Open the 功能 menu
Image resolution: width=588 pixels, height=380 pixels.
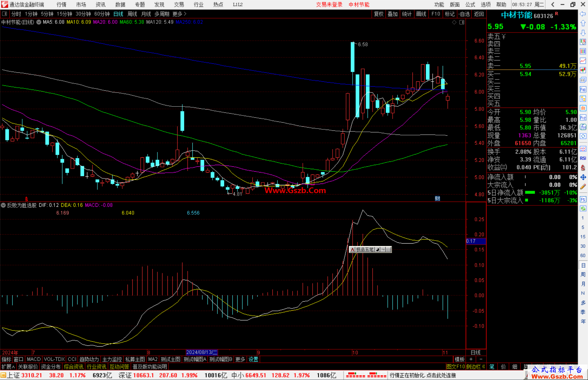(439, 5)
